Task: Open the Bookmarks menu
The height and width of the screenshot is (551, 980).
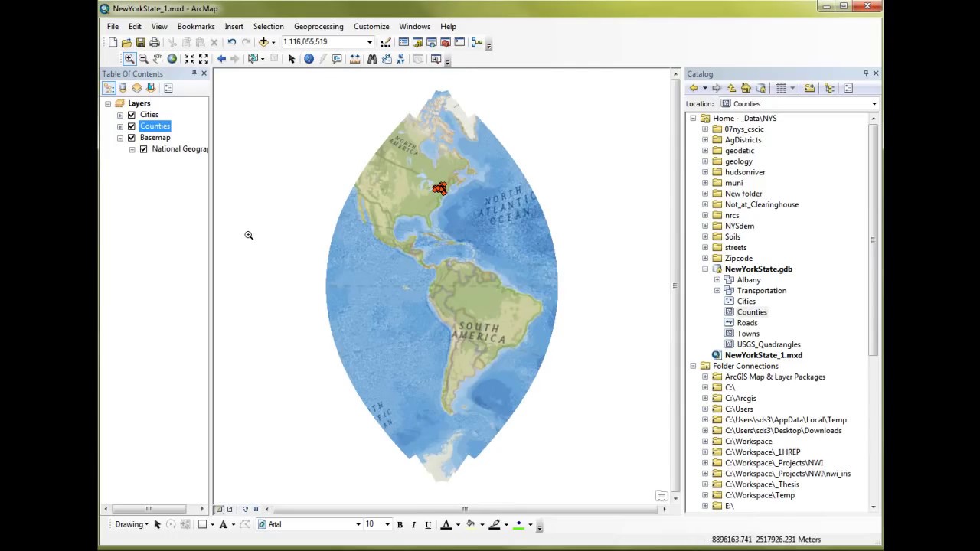Action: [196, 26]
